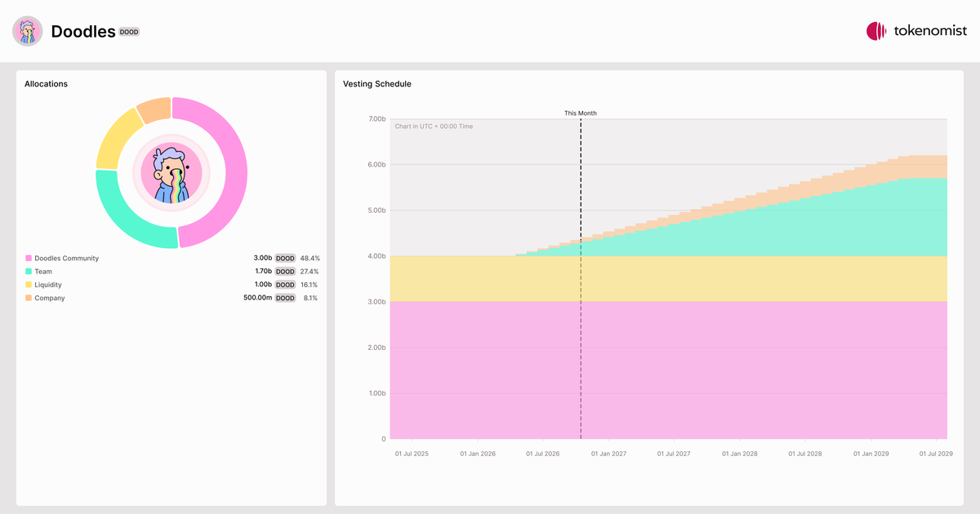Click the tokenomist logo icon

coord(876,31)
